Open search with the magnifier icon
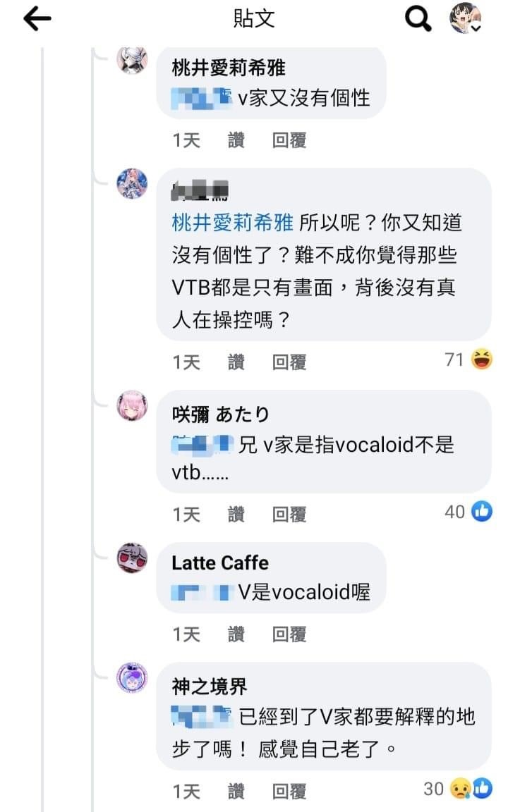Screen dimensions: 508x812 [x=418, y=18]
